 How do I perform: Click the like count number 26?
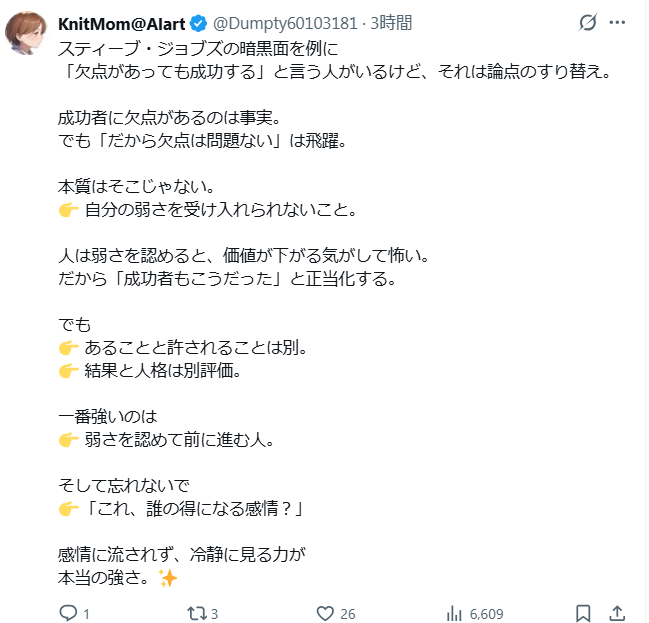tap(347, 614)
